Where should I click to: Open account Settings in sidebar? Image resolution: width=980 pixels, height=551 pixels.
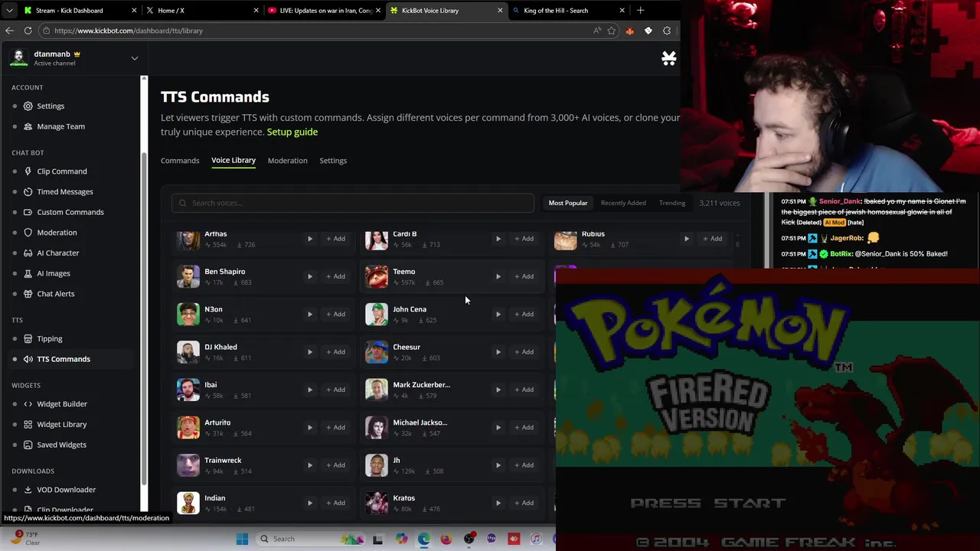(x=51, y=106)
